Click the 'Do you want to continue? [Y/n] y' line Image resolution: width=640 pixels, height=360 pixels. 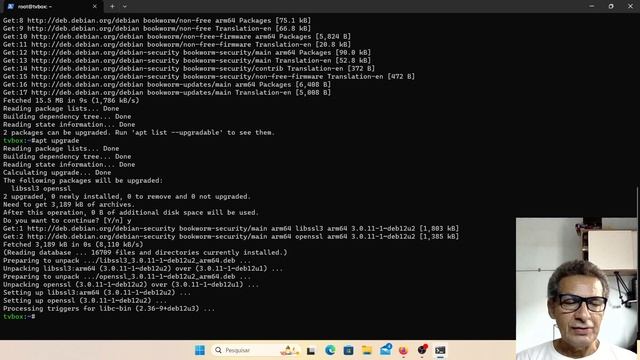[x=67, y=220]
